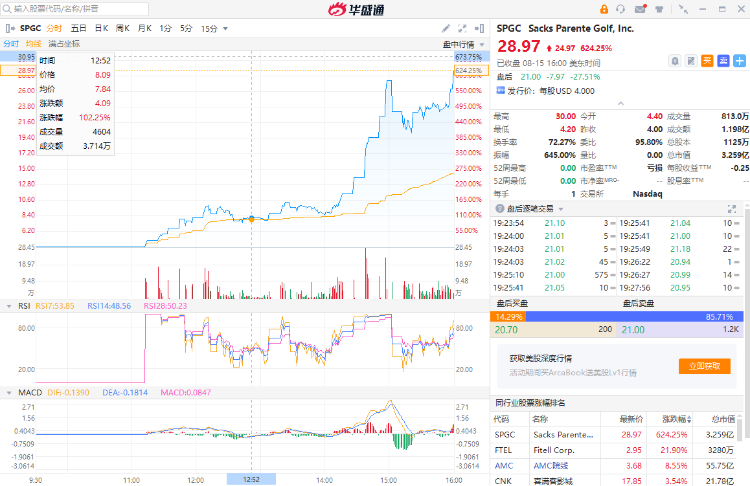The width and height of the screenshot is (750, 486).
Task: Click the bid price 20.70
Action: tap(506, 330)
